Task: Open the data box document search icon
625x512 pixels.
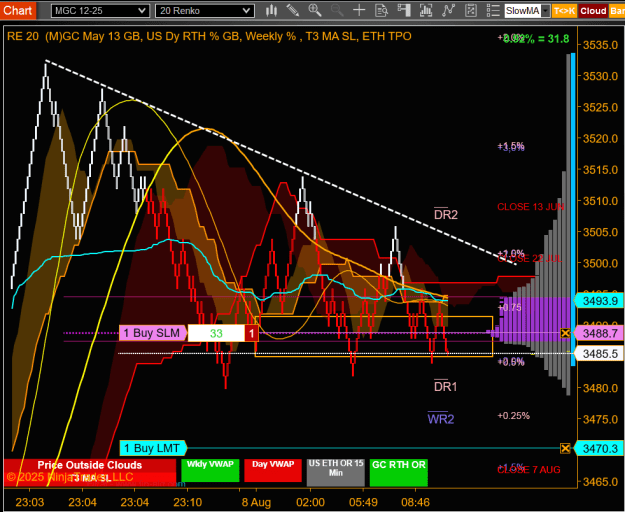Action: tap(381, 11)
